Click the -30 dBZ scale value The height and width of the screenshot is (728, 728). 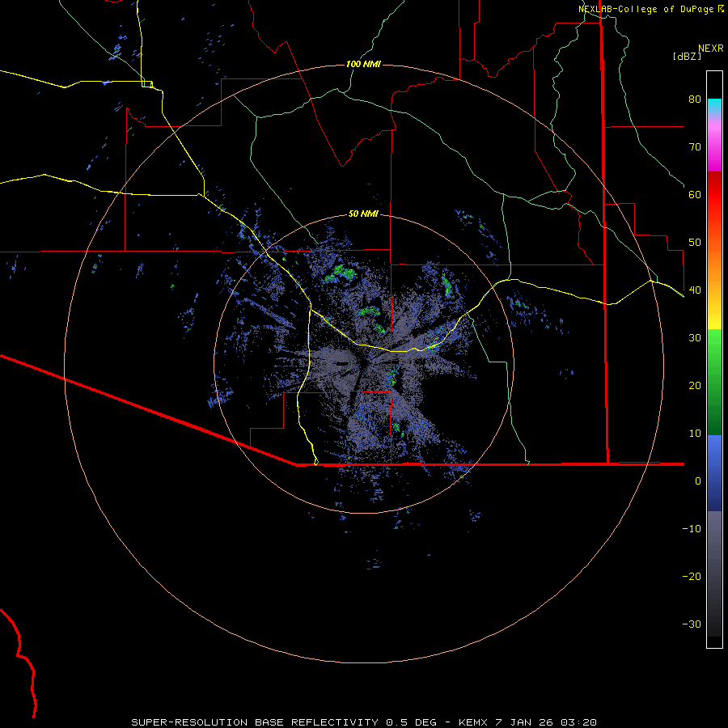[692, 624]
